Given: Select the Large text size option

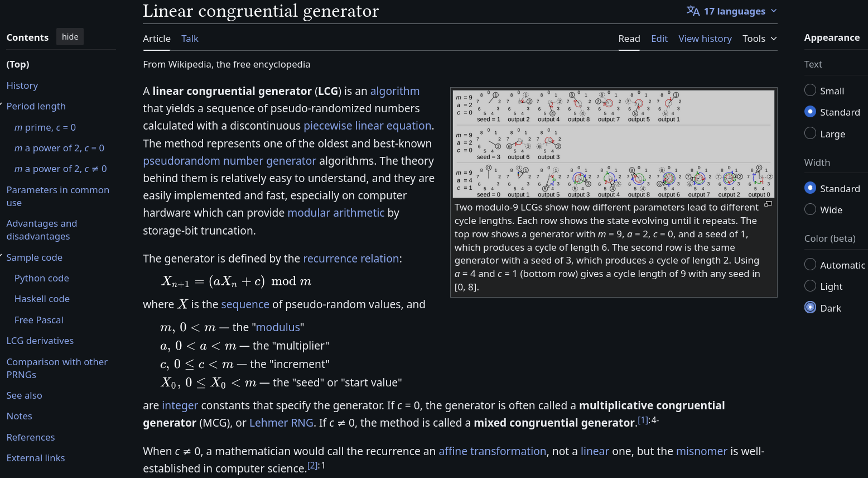Looking at the screenshot, I should coord(811,133).
